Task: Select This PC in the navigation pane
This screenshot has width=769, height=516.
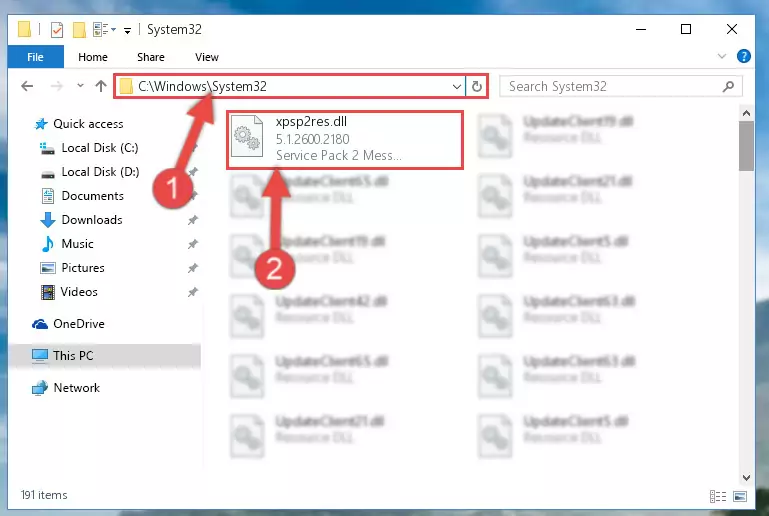Action: [x=104, y=355]
